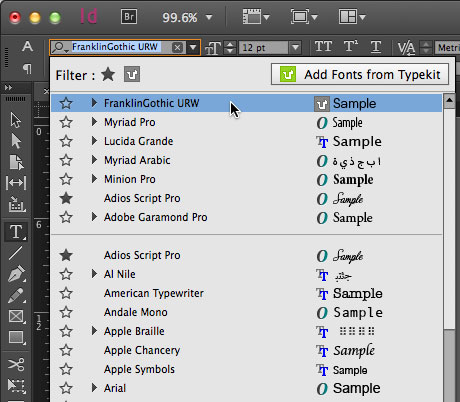Click the font name search field

[x=116, y=47]
